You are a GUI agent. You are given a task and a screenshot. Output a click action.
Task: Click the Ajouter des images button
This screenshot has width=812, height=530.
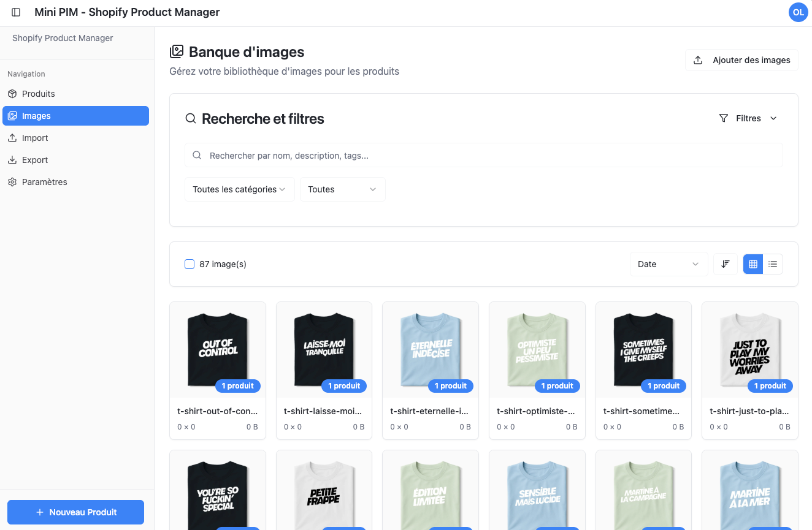tap(741, 60)
